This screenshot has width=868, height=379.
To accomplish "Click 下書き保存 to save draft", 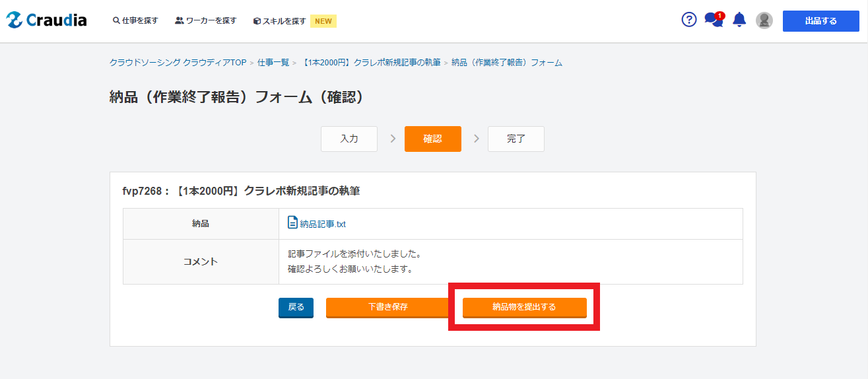I will (387, 307).
